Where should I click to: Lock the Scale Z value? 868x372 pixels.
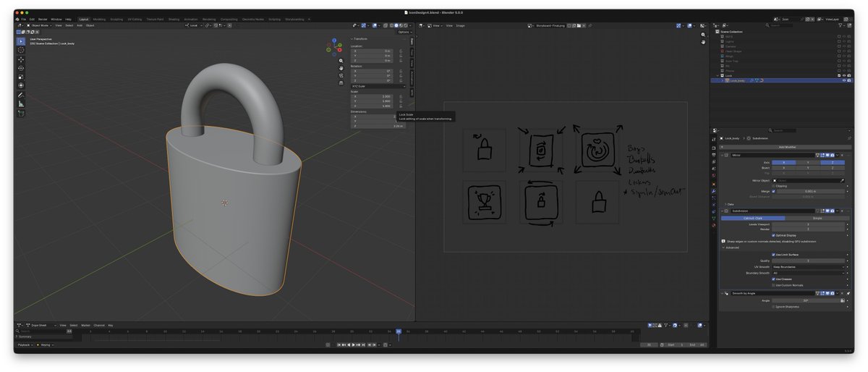[401, 106]
